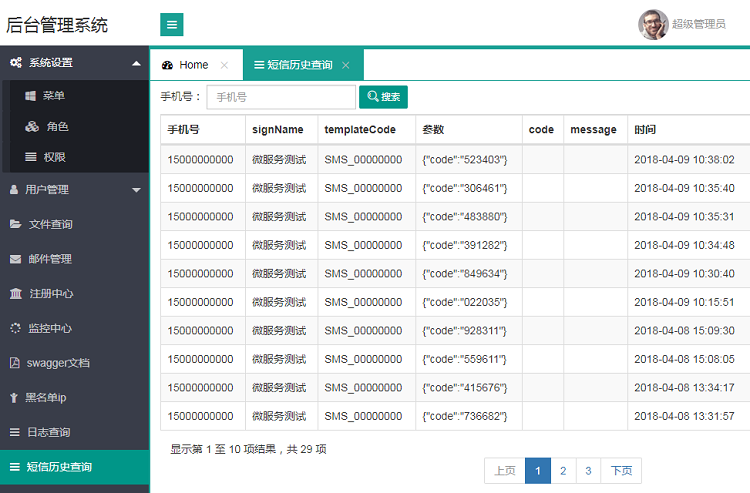
Task: Go to 下页 next page
Action: pos(621,471)
